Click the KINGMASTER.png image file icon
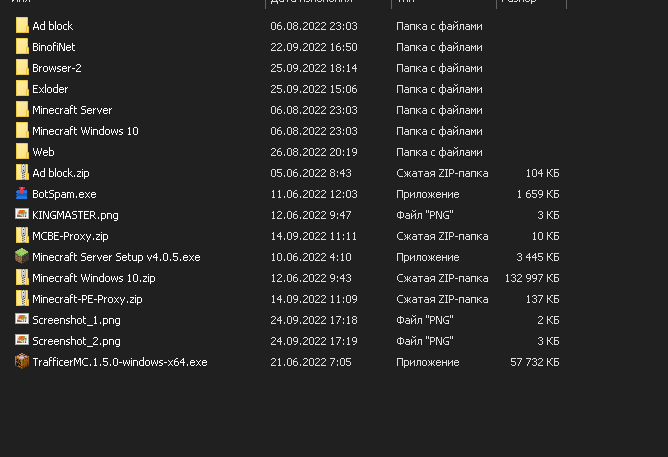 tap(22, 215)
